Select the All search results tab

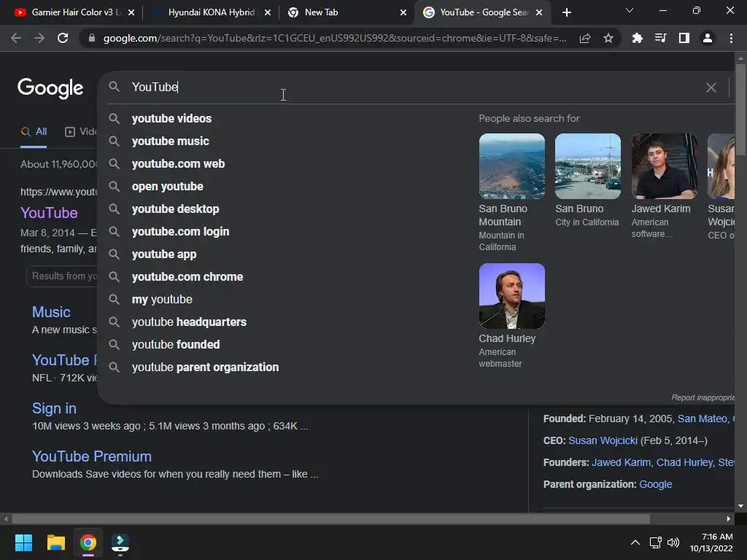click(34, 132)
